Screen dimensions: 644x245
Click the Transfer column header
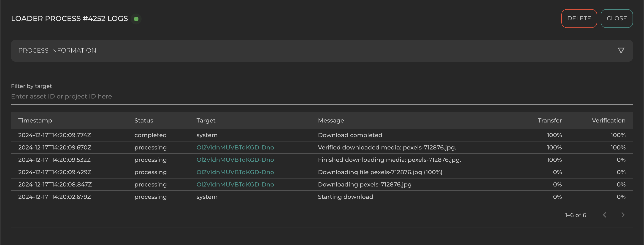549,120
